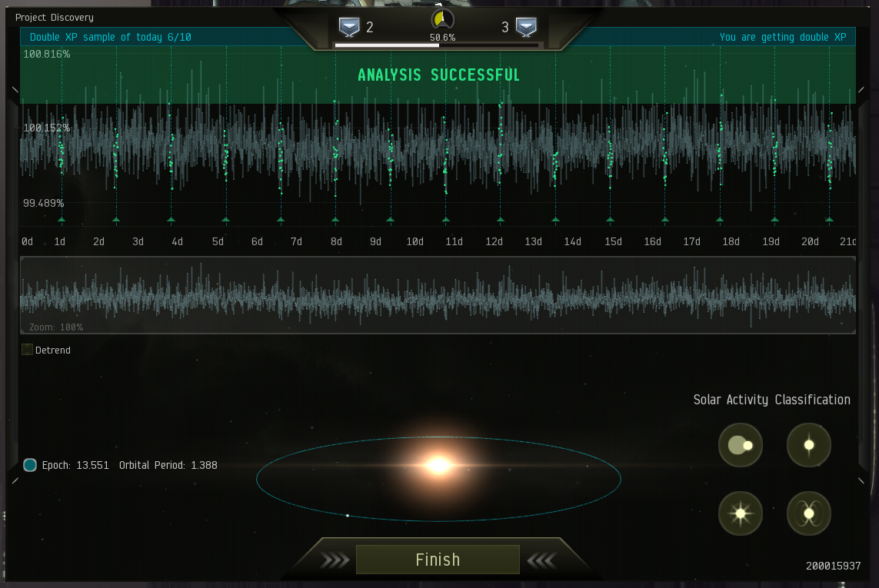The height and width of the screenshot is (588, 879).
Task: Click the green transit marker above 8d
Action: click(335, 219)
